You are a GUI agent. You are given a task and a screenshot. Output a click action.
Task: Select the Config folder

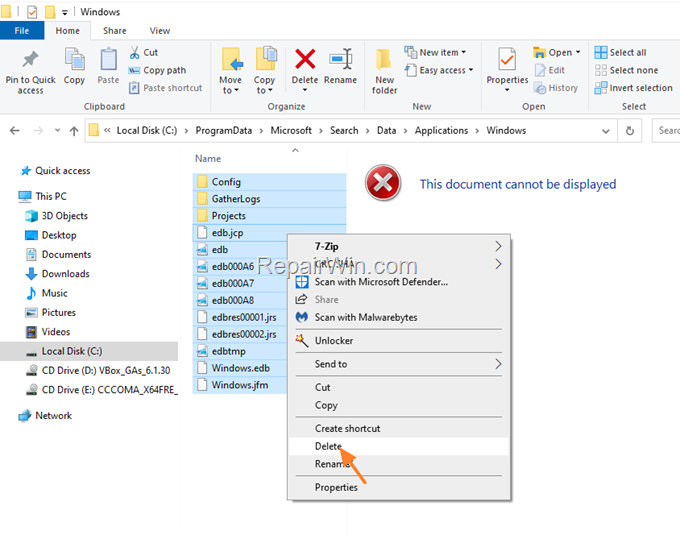click(269, 182)
